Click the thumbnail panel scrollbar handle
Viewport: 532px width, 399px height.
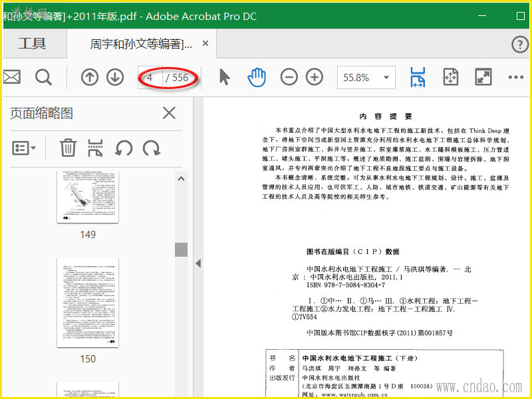pyautogui.click(x=181, y=250)
